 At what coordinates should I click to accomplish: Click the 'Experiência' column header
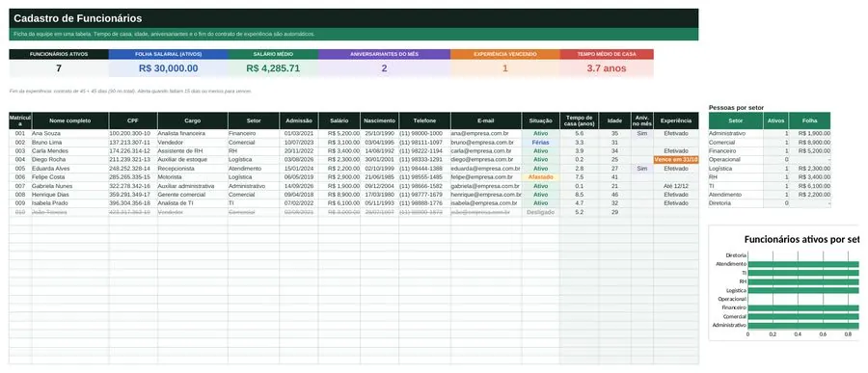[x=676, y=120]
